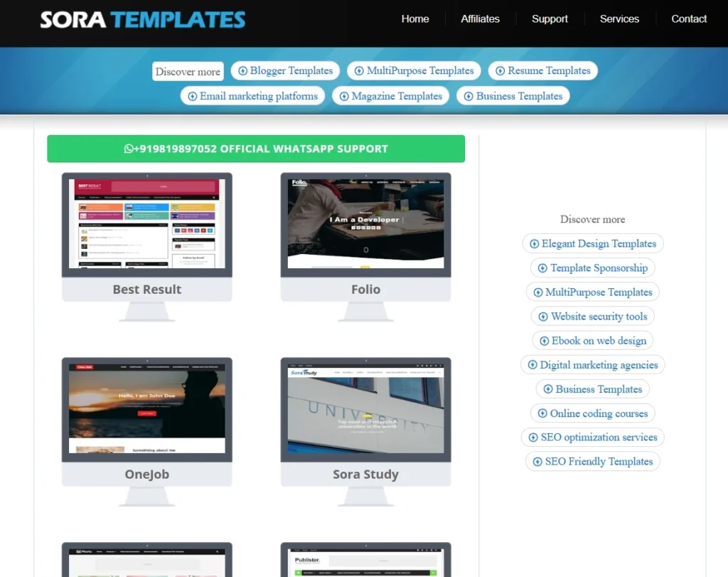Open Business Templates pill in top banner
728x577 pixels.
pyautogui.click(x=513, y=96)
